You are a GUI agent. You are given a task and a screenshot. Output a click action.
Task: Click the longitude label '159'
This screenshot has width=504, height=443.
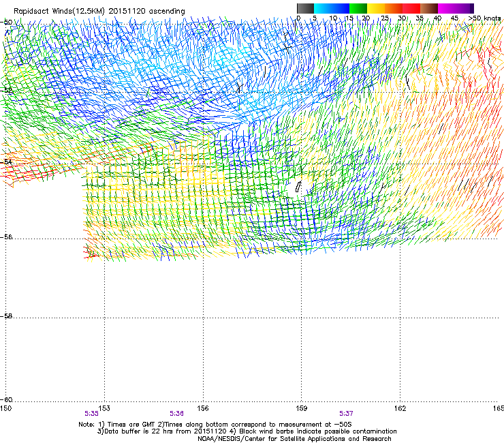pos(301,408)
